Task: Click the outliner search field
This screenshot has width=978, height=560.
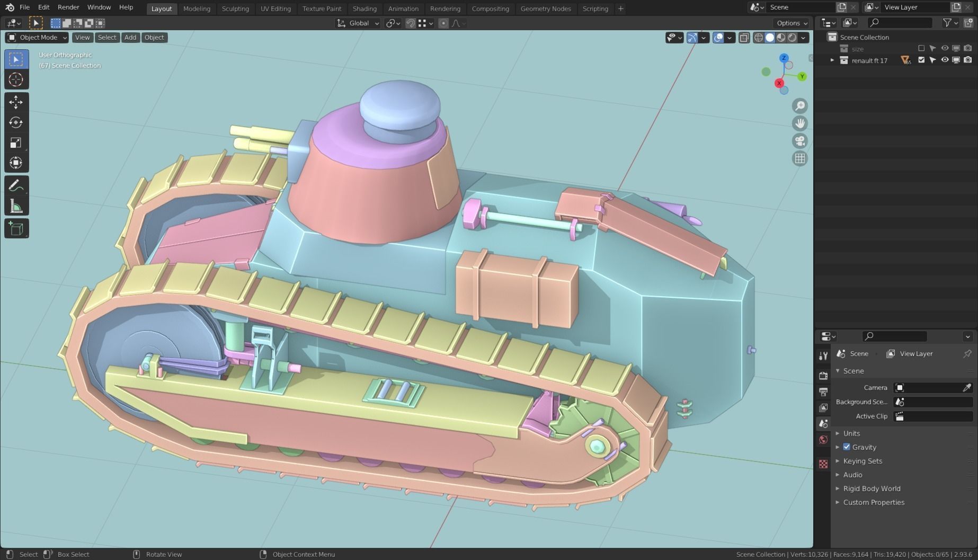Action: click(x=900, y=22)
